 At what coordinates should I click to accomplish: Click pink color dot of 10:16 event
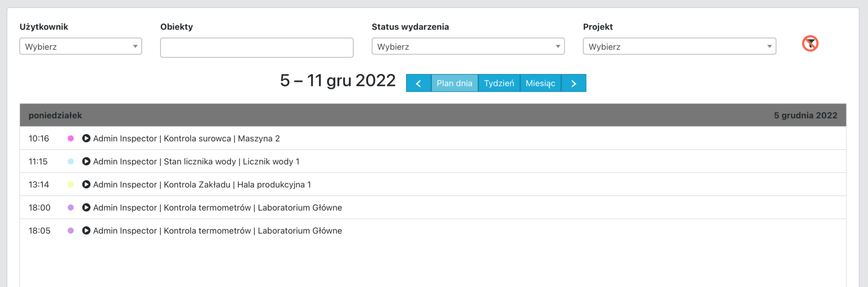click(x=71, y=138)
